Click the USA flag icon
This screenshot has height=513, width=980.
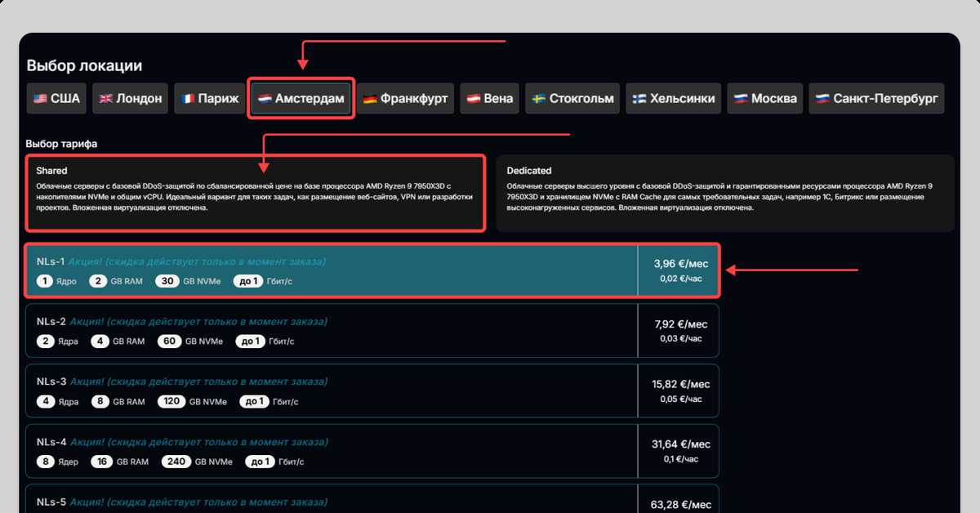(x=40, y=99)
